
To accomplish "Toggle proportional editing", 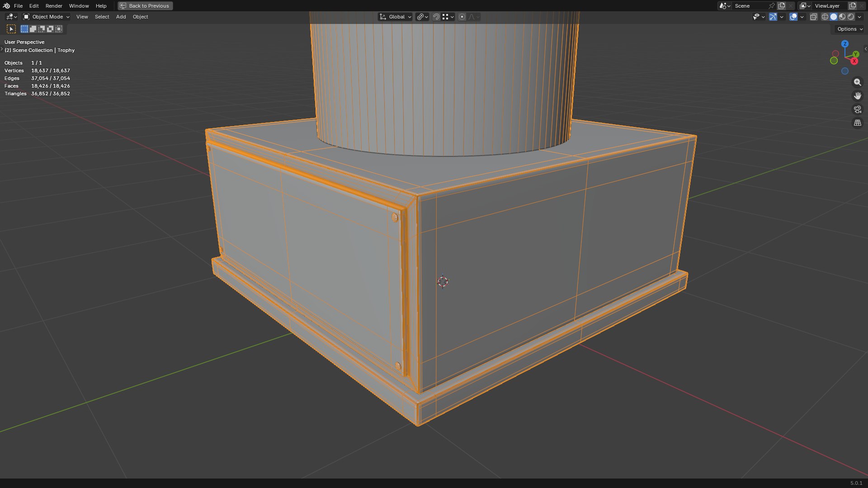I will [x=462, y=17].
